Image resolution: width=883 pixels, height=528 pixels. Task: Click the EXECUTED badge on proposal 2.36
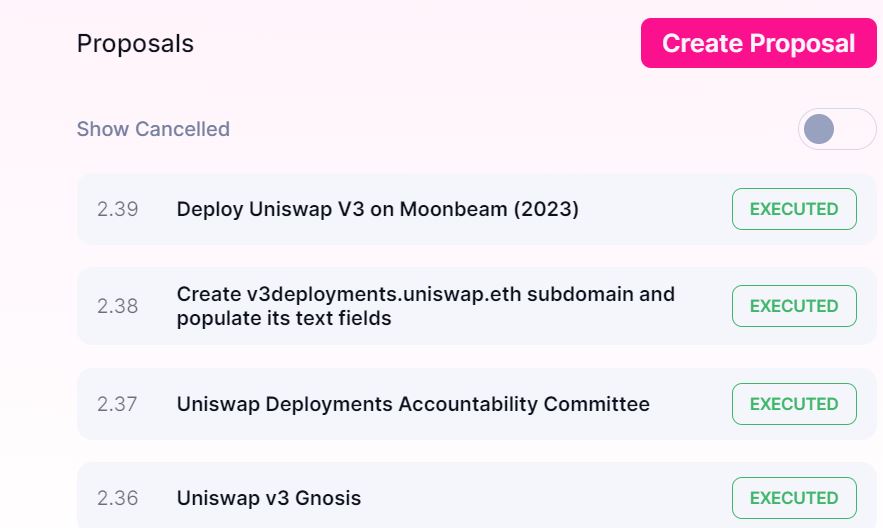click(x=794, y=498)
